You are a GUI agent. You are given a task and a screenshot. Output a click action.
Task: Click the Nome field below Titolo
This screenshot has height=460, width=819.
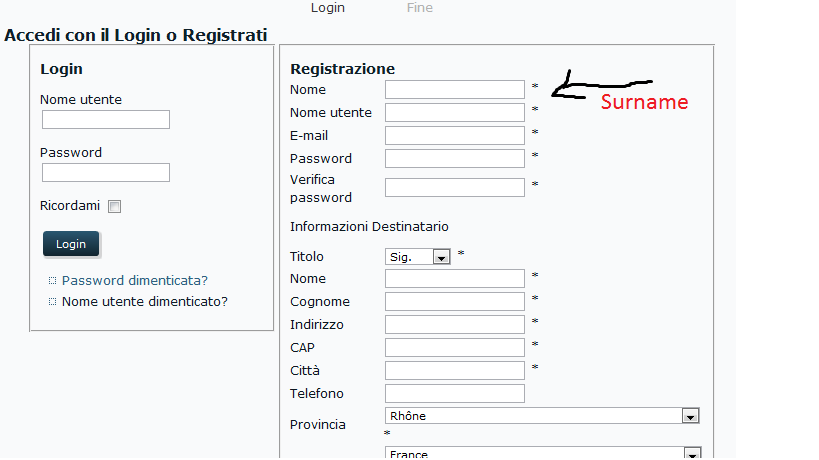point(455,279)
